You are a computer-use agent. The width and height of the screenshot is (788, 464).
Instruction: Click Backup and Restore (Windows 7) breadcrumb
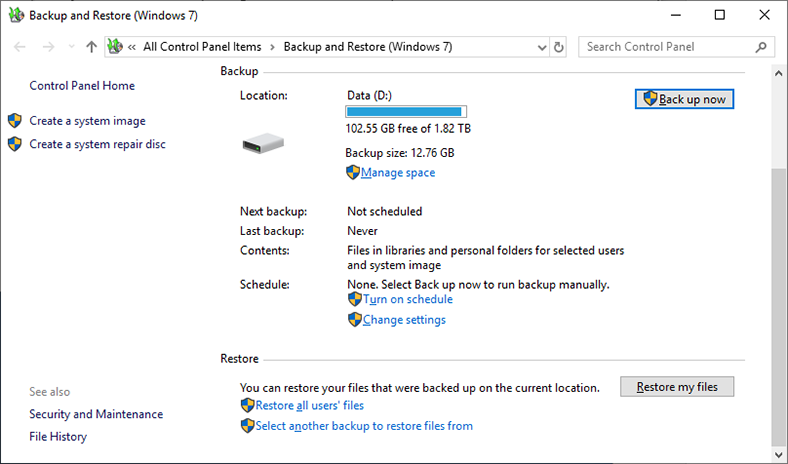[x=368, y=47]
